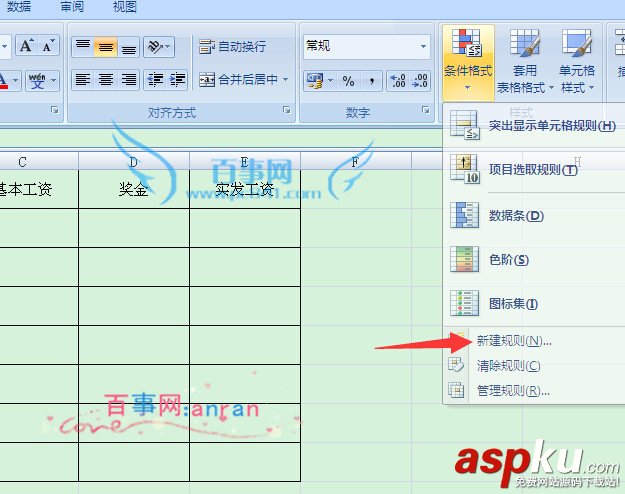625x494 pixels.
Task: Align text left
Action: pos(83,79)
